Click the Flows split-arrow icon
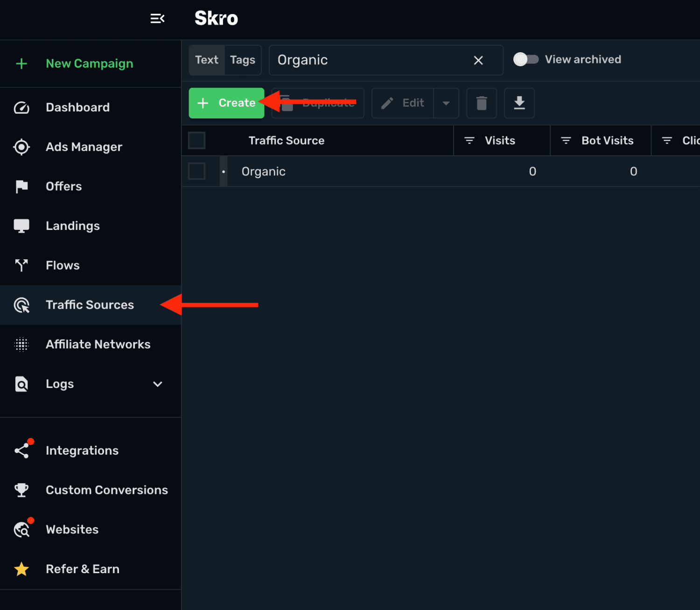This screenshot has height=610, width=700. [x=21, y=265]
